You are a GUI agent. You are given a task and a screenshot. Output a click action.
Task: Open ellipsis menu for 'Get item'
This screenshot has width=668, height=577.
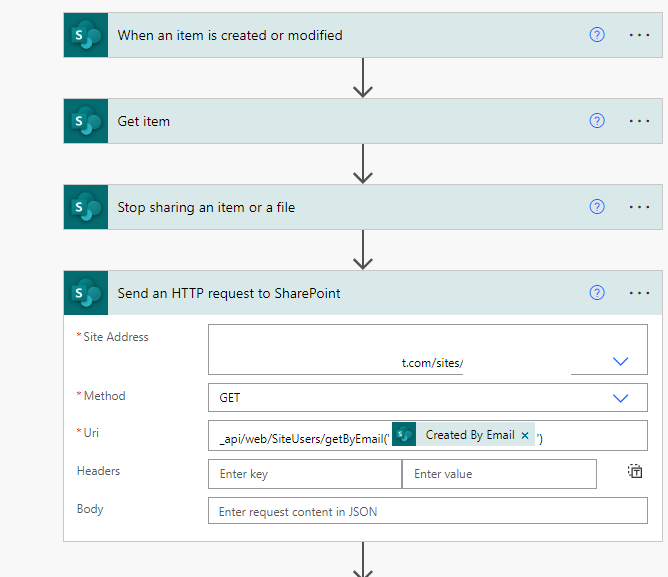click(639, 121)
